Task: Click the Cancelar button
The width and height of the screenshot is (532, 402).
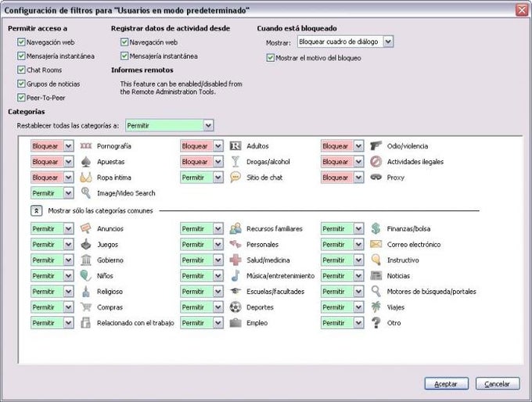Action: pos(498,384)
